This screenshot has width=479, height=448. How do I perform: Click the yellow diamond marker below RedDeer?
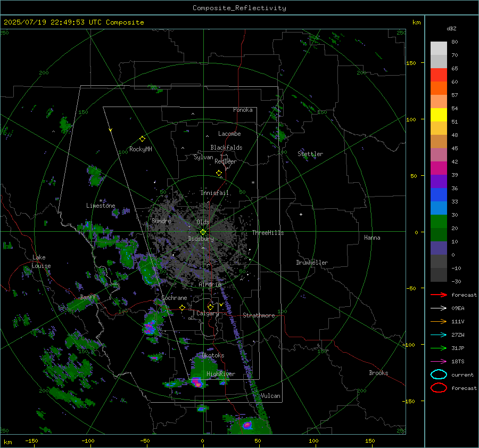[219, 173]
